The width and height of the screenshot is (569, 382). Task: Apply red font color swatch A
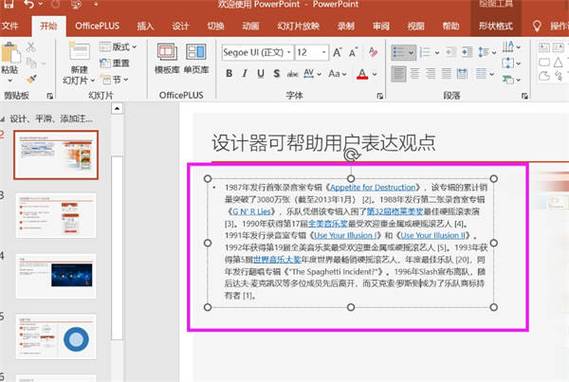tap(362, 74)
